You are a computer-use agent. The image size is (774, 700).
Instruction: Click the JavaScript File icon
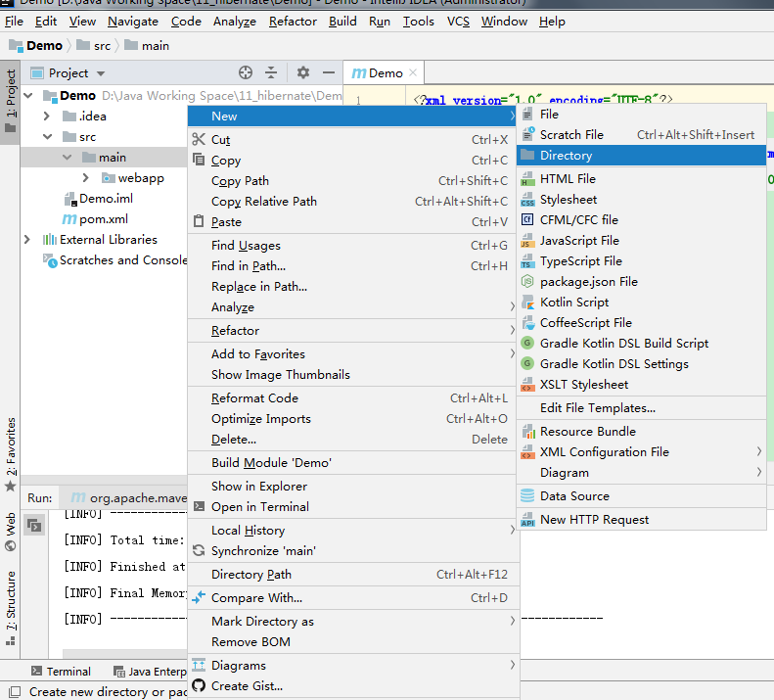pos(527,240)
